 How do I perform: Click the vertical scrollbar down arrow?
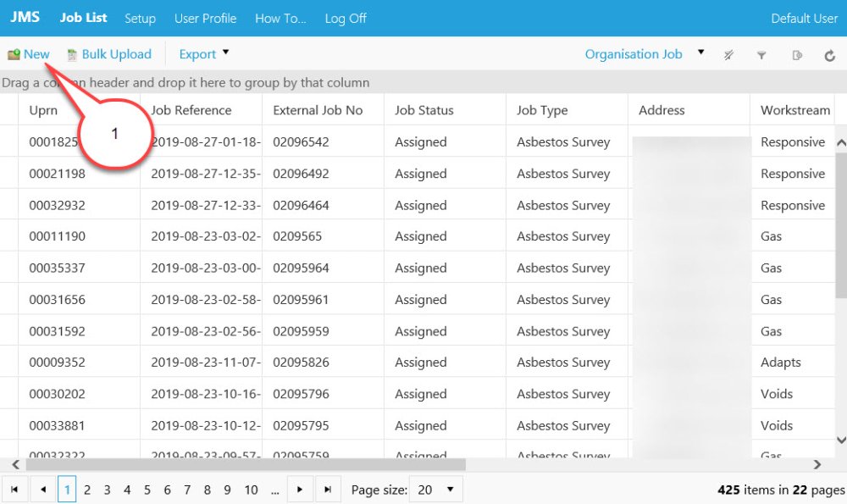[841, 440]
